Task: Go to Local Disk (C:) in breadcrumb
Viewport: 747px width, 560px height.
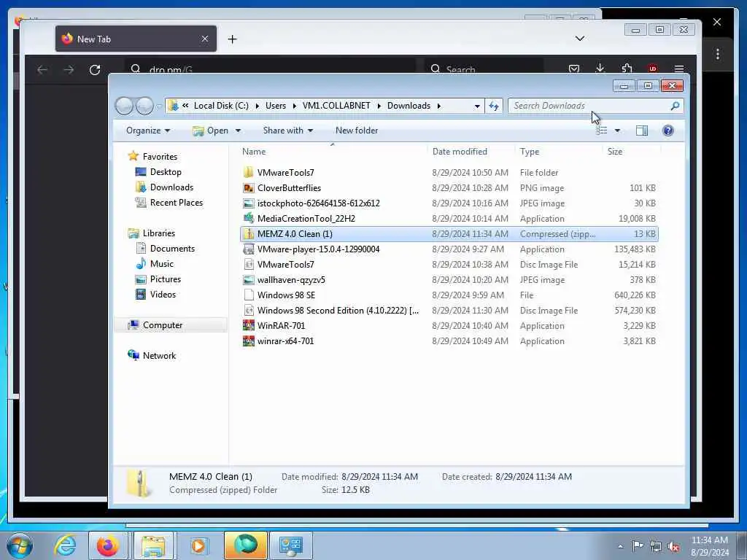Action: [x=221, y=106]
